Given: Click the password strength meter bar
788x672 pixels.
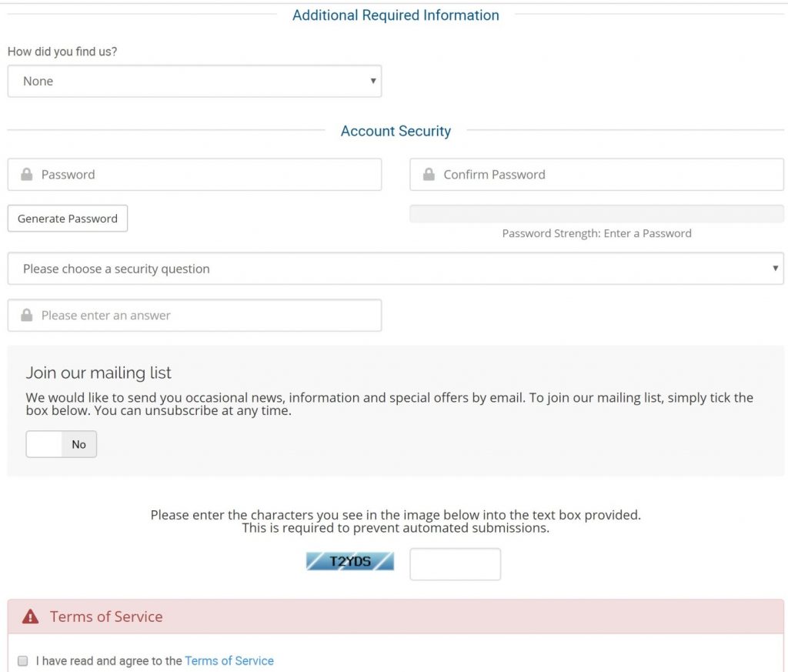Looking at the screenshot, I should [x=596, y=214].
